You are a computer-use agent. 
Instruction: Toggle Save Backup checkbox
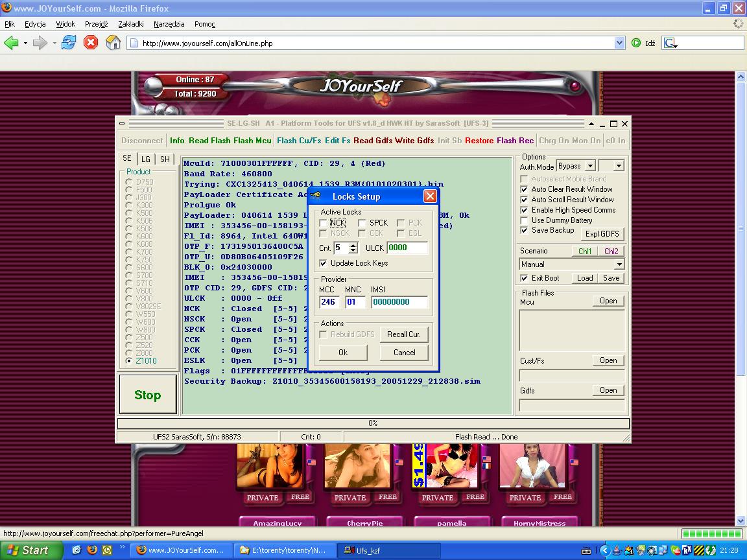524,230
